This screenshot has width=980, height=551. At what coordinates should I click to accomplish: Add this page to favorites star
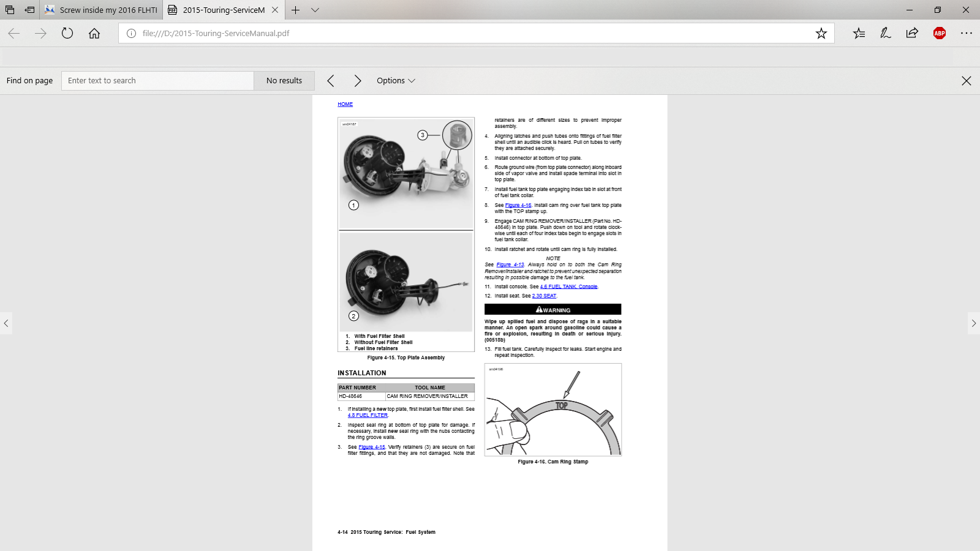pyautogui.click(x=821, y=33)
